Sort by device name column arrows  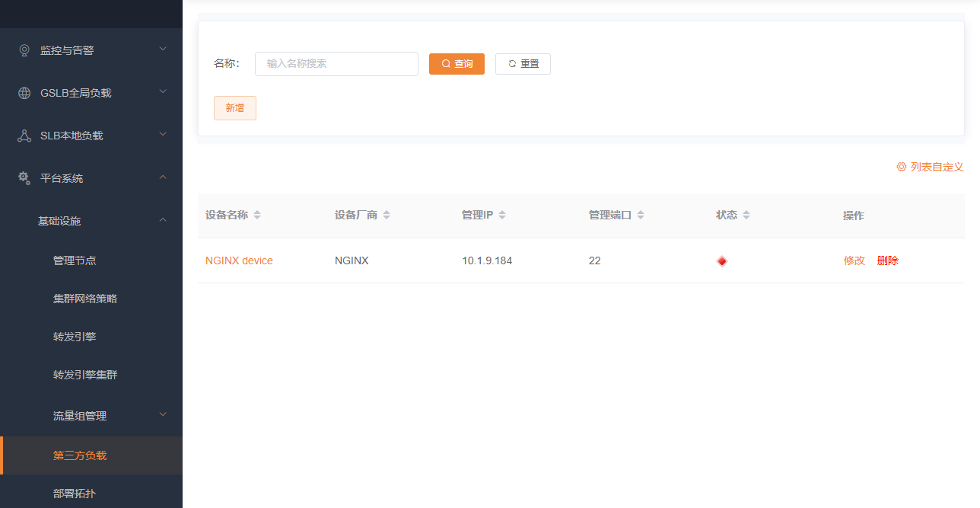(x=257, y=216)
